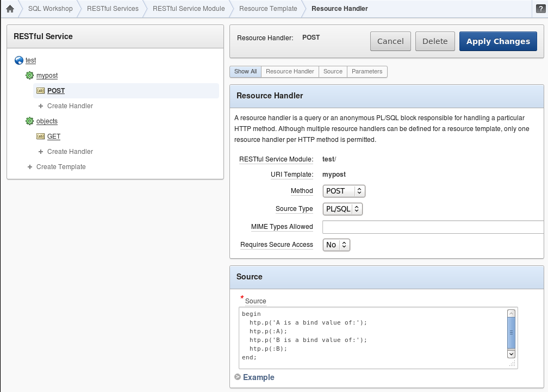Switch to the Source tab
Screen dimensions: 548x392
tap(333, 72)
